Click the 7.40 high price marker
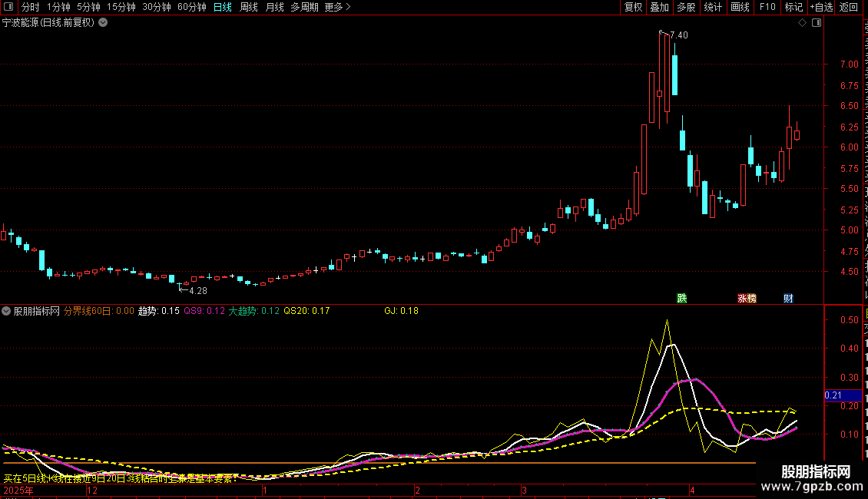Viewport: 868px width, 499px height. point(679,35)
